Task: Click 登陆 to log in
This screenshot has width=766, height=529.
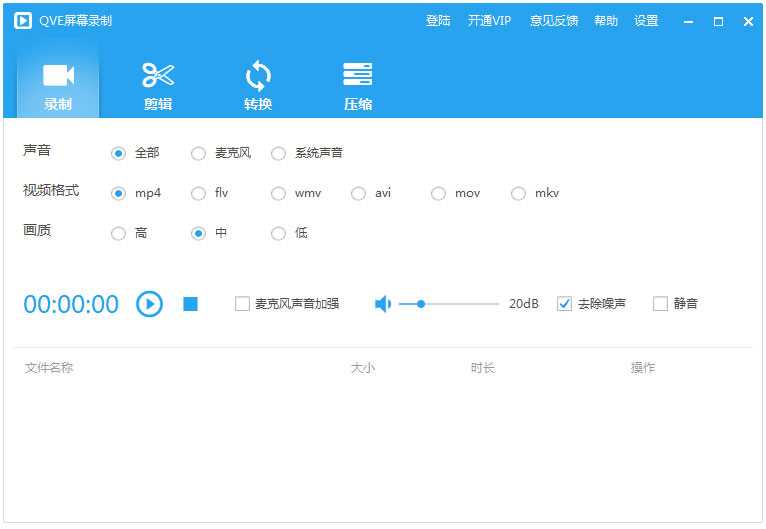Action: 438,21
